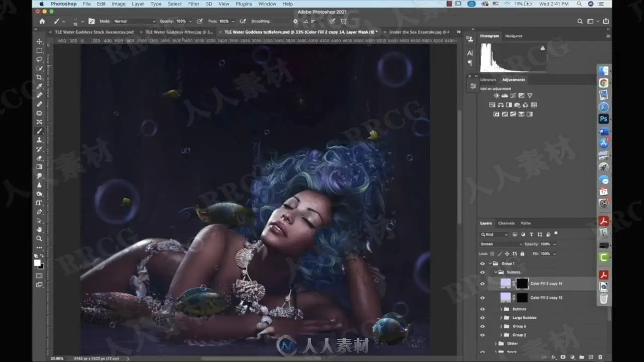The image size is (644, 362).
Task: Open the Filter menu
Action: coord(194,4)
